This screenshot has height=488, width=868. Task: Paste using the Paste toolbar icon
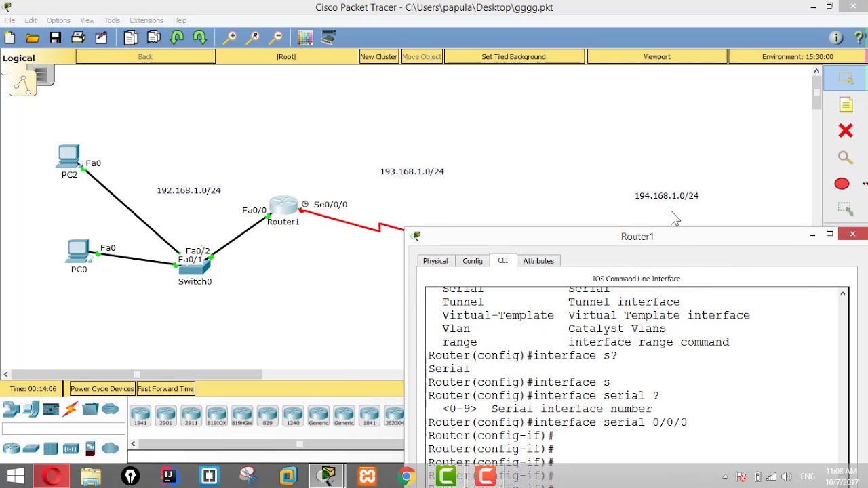pyautogui.click(x=154, y=38)
